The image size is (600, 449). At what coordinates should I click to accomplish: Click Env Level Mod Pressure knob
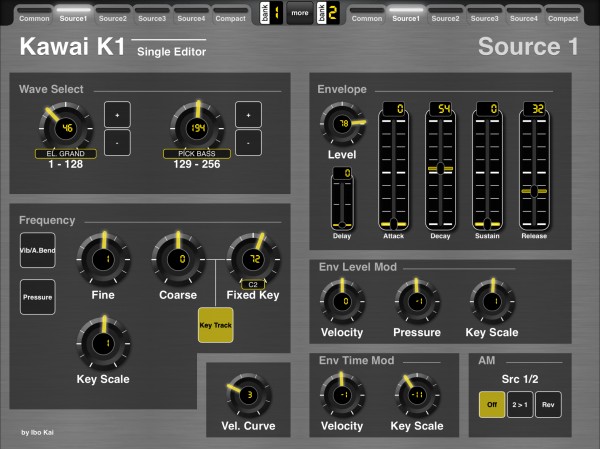(417, 301)
